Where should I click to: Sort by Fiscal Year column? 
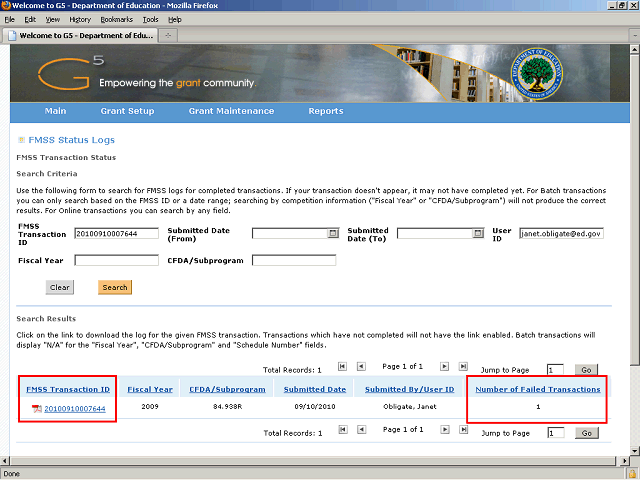coord(150,389)
